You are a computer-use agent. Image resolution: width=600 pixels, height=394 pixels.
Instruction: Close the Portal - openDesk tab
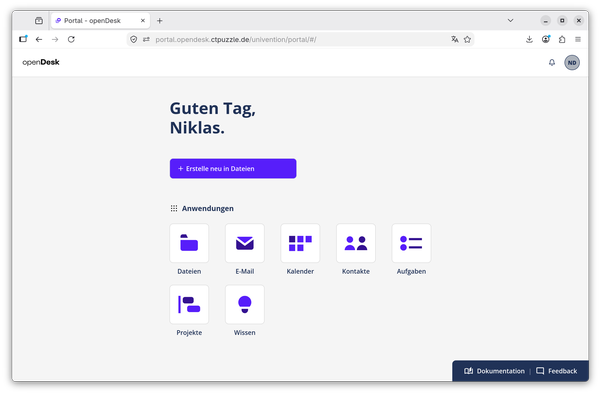click(x=143, y=21)
